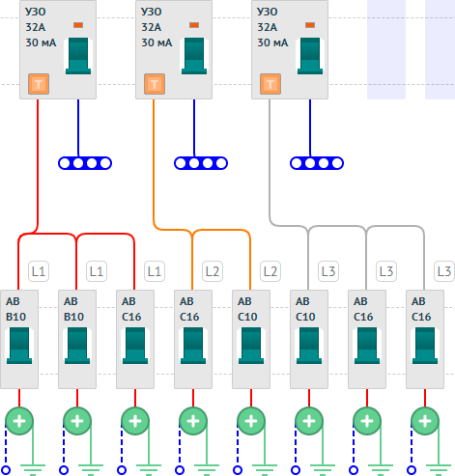Flip the lever on red-wired AB C16 breaker
The image size is (455, 476).
(135, 346)
